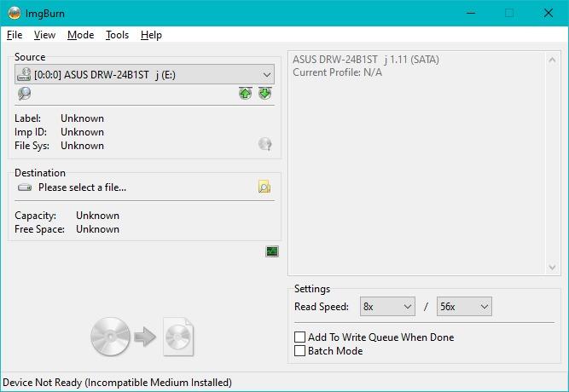Close the ImgBurn window

coord(549,13)
